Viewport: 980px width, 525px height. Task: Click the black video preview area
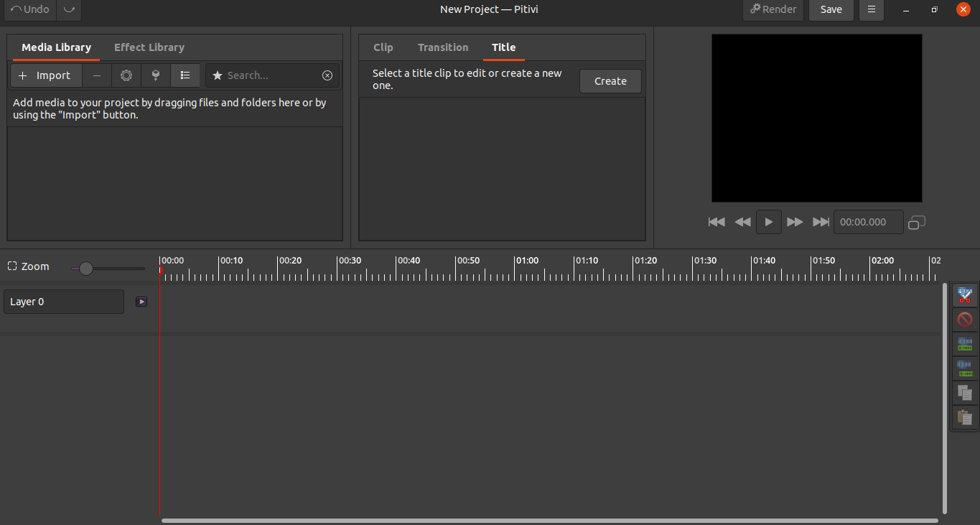(x=816, y=118)
